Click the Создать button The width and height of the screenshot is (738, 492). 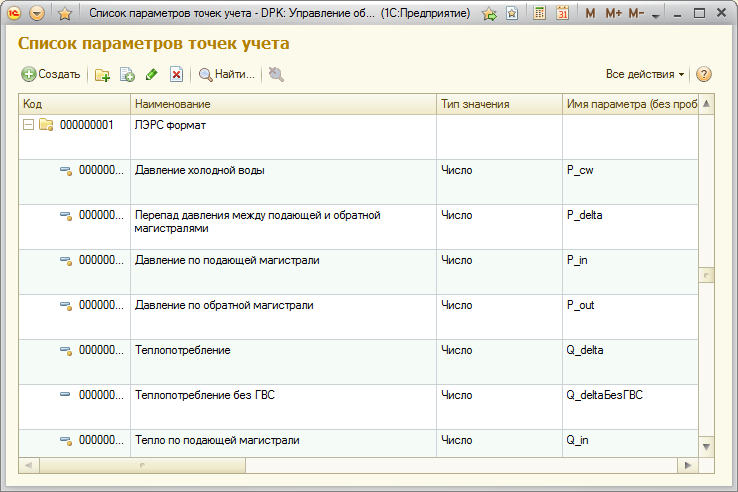pos(51,74)
